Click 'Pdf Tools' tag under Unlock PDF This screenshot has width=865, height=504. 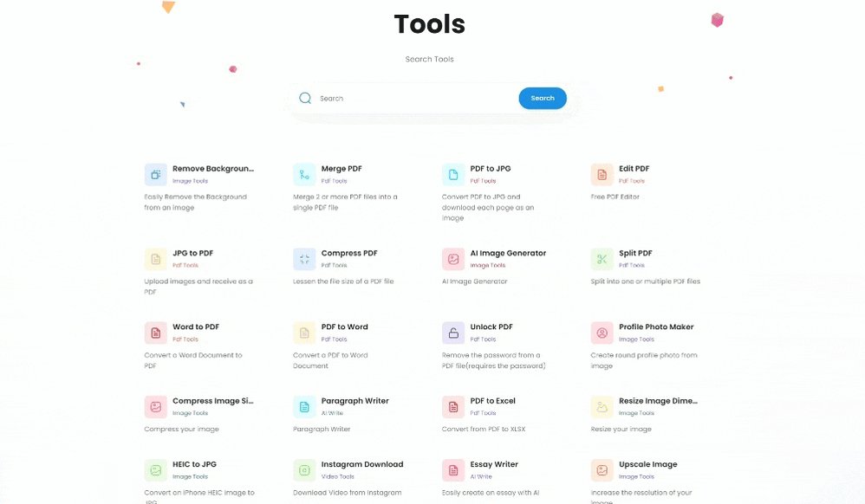[x=484, y=339]
